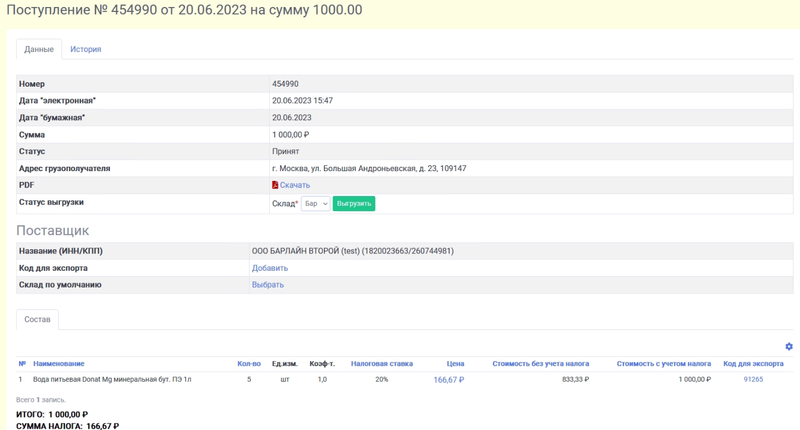Click the number value 454990 in table
The width and height of the screenshot is (800, 430).
click(x=285, y=84)
